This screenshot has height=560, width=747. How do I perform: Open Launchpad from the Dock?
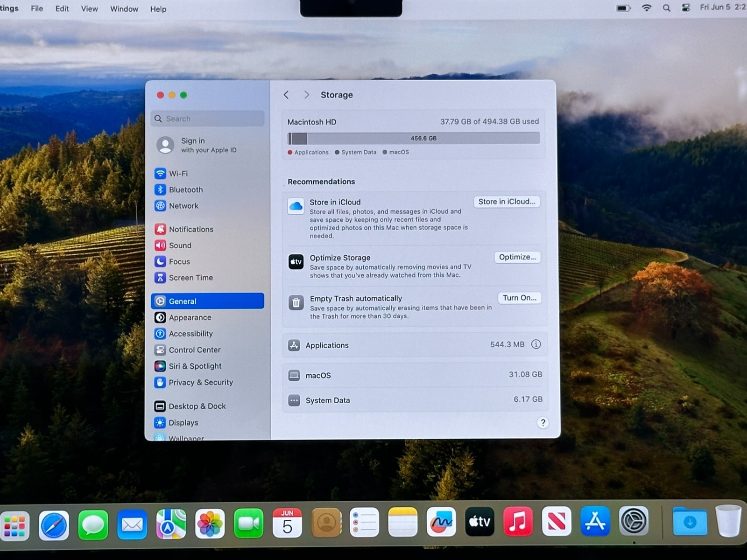point(14,526)
